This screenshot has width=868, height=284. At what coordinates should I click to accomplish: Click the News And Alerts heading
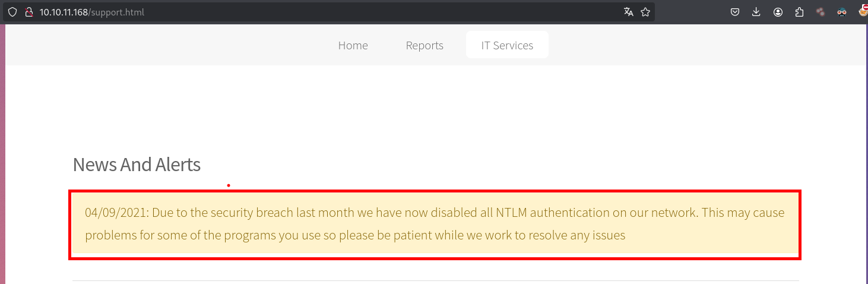click(137, 165)
